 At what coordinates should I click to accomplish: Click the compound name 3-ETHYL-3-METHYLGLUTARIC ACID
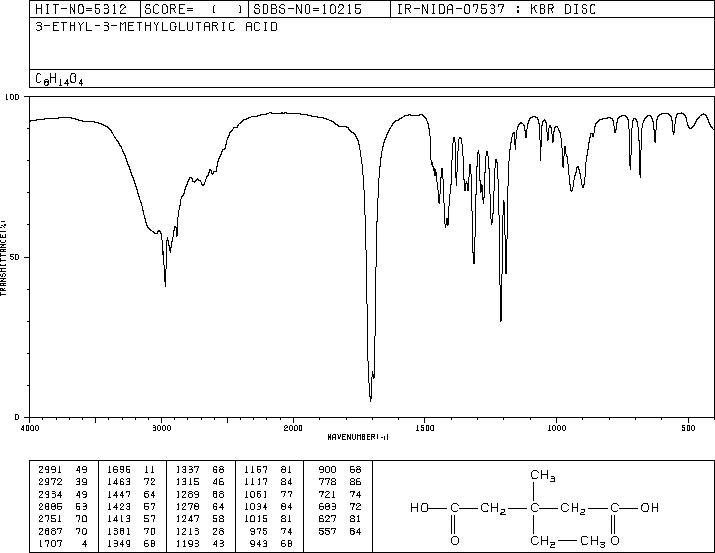[x=156, y=27]
